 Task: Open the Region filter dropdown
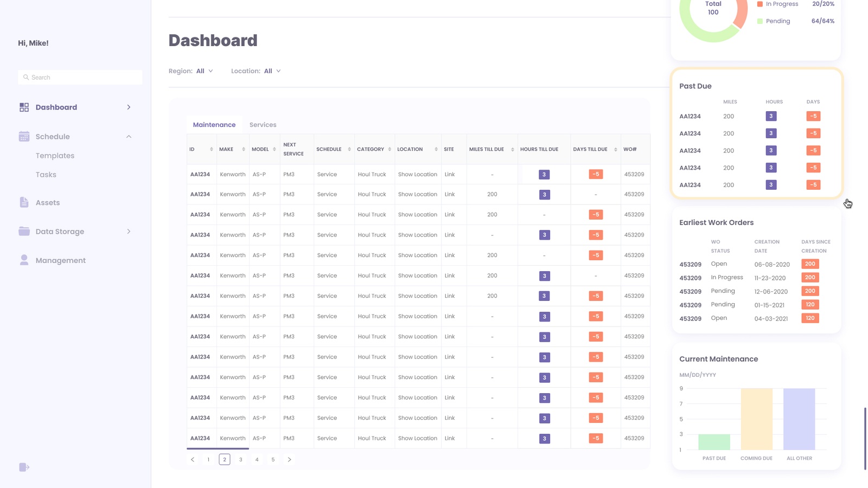(205, 71)
